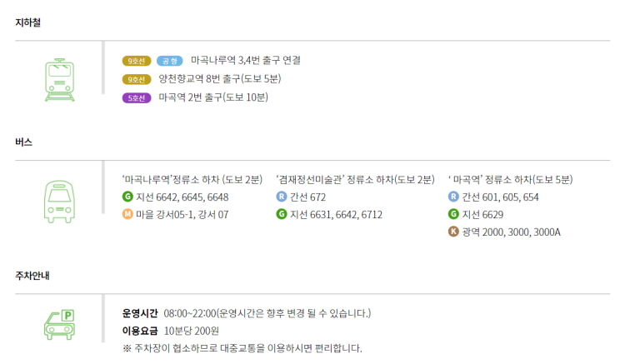Select the 지하철 section heading

pos(27,22)
